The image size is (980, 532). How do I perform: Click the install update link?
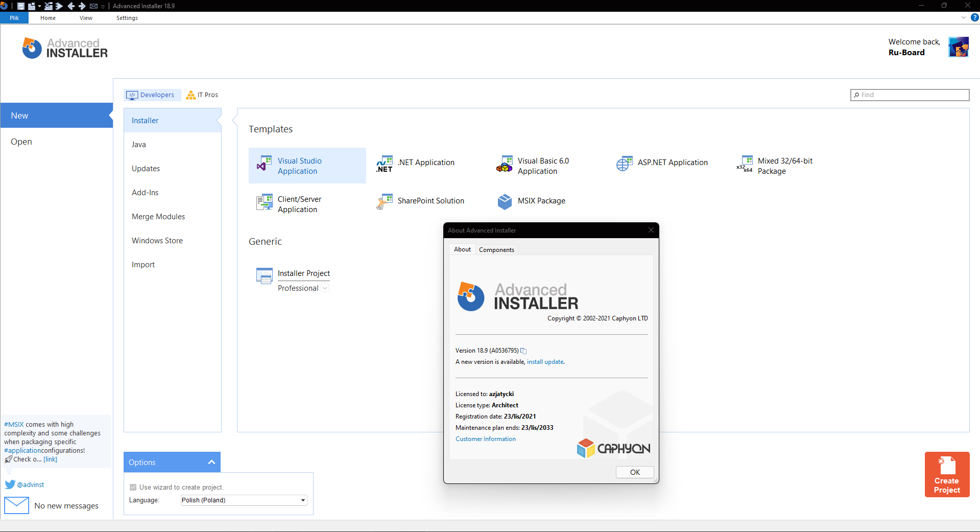tap(545, 362)
